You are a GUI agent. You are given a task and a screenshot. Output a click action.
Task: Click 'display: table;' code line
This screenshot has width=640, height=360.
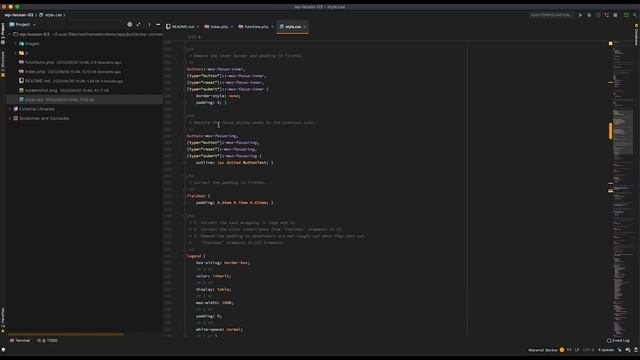pyautogui.click(x=213, y=289)
